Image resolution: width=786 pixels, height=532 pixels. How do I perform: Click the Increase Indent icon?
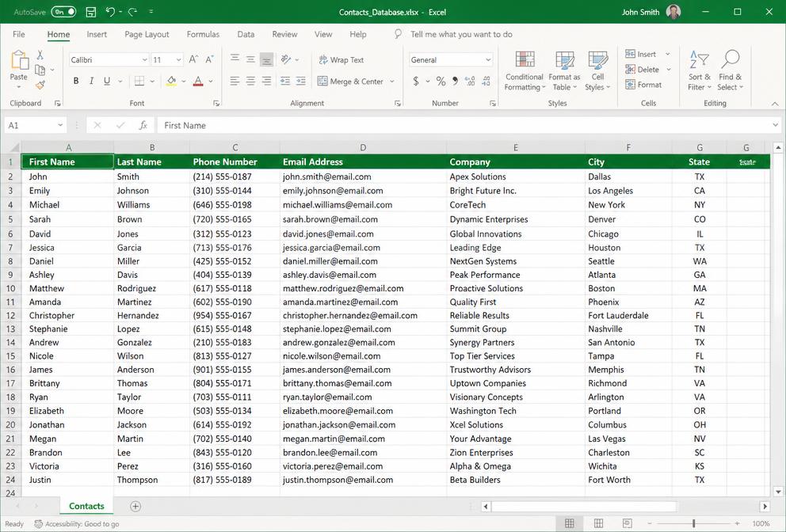301,81
